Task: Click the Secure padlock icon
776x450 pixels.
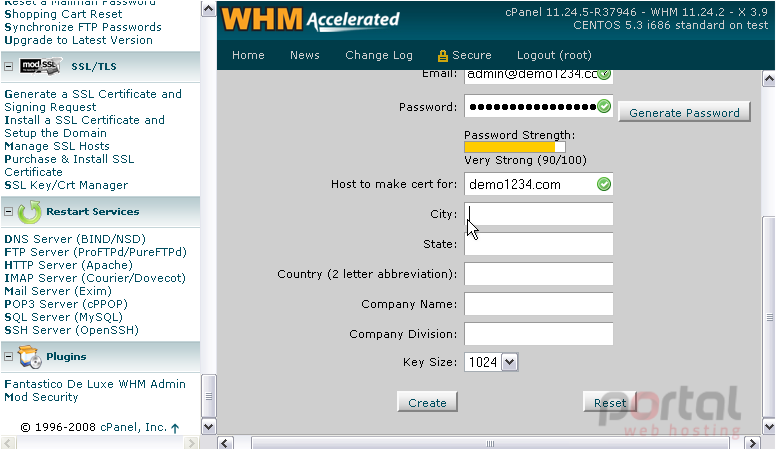Action: 442,55
